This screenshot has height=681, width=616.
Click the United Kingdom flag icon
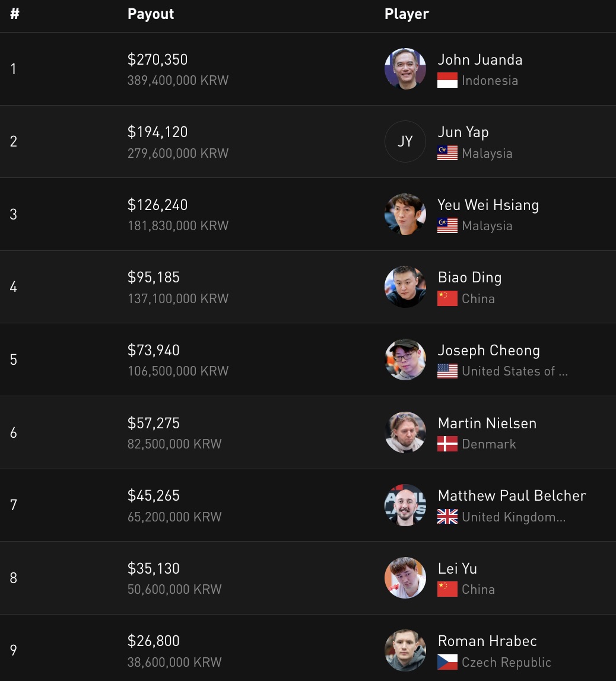[447, 517]
